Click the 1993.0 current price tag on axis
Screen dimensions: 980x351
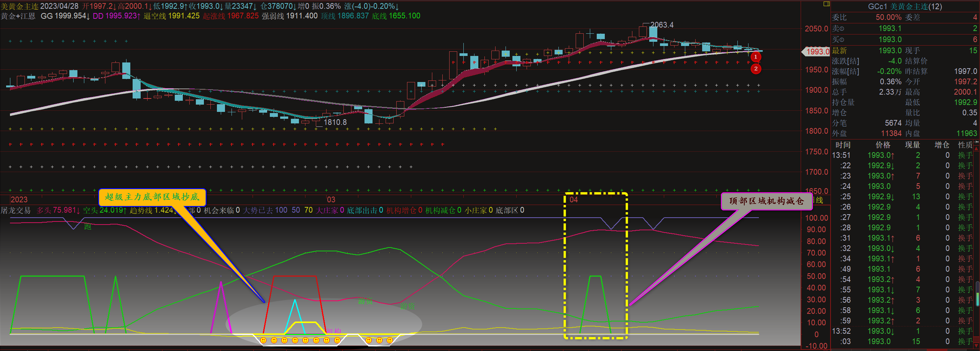(x=816, y=52)
